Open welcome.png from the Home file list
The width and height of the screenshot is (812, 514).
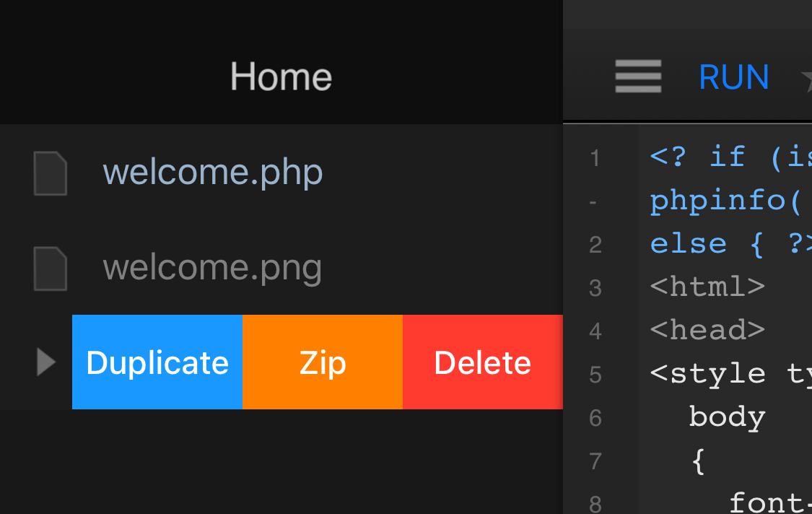point(213,267)
